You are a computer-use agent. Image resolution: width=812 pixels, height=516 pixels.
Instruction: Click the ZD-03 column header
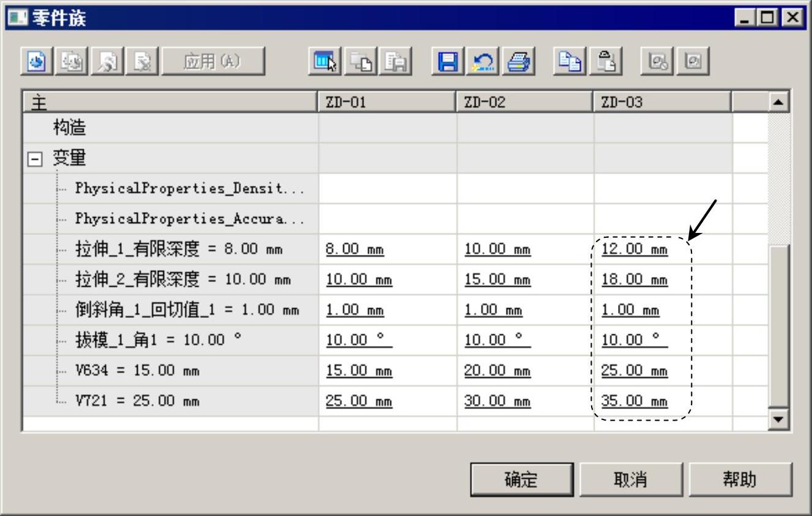tap(663, 102)
